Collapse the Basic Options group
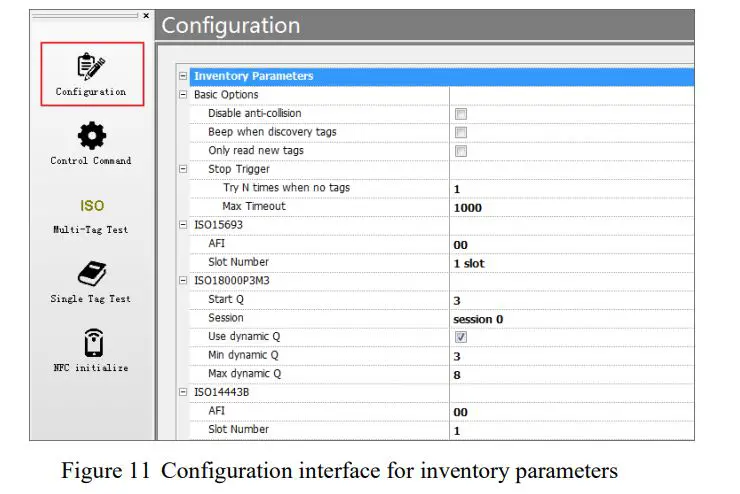This screenshot has height=494, width=740. pos(182,95)
